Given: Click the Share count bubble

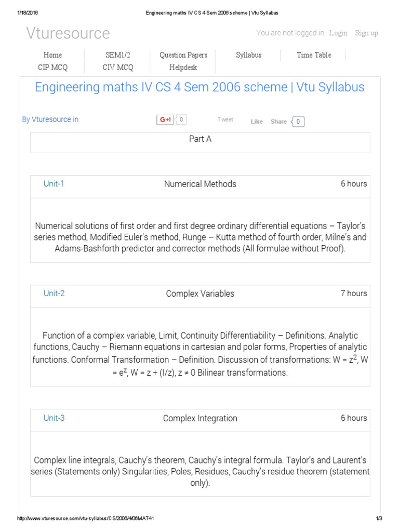Looking at the screenshot, I should point(299,122).
